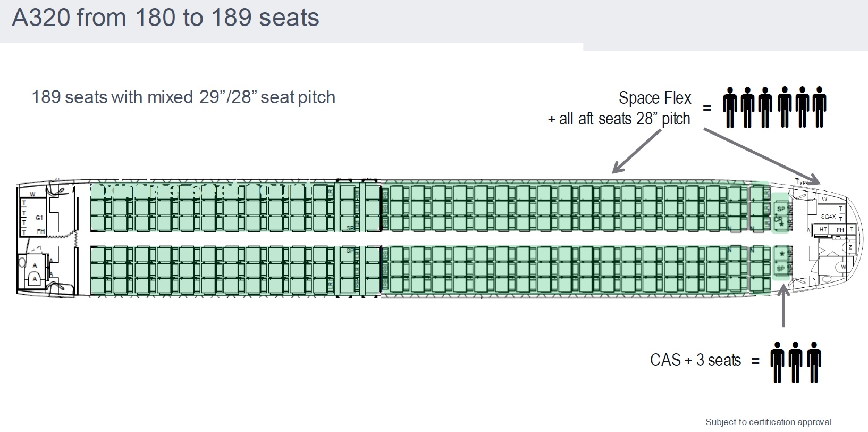Click the all aft seats 28" pitch text
The height and width of the screenshot is (432, 868).
pos(619,118)
